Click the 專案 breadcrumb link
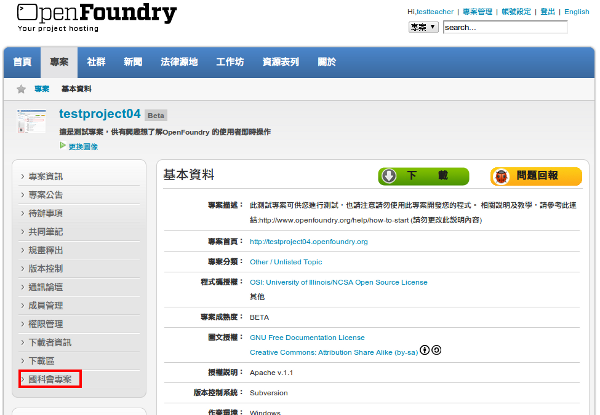The width and height of the screenshot is (600, 415). pos(42,89)
